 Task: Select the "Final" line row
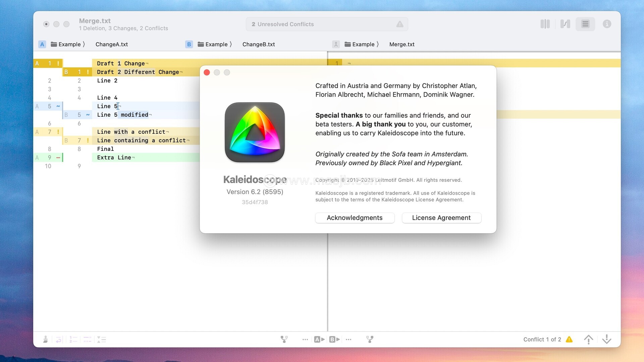click(x=105, y=149)
